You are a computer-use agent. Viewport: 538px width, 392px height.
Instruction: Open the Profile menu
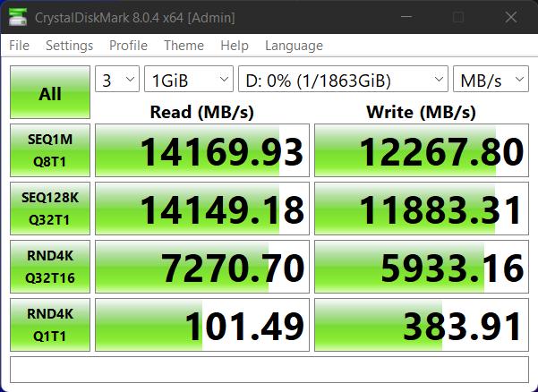(128, 46)
